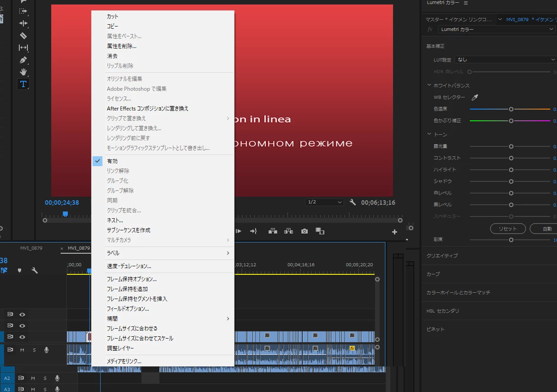Mute audio track A3
The image size is (557, 392).
[x=33, y=389]
